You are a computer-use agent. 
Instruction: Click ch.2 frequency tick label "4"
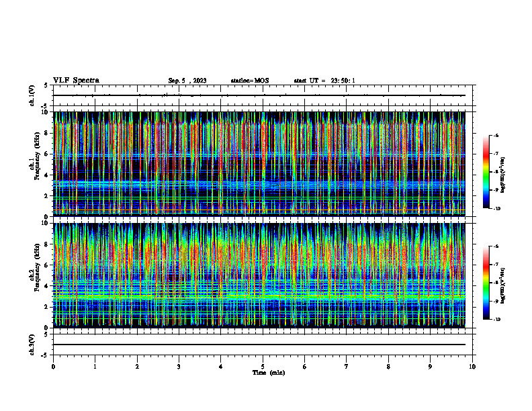(x=47, y=287)
